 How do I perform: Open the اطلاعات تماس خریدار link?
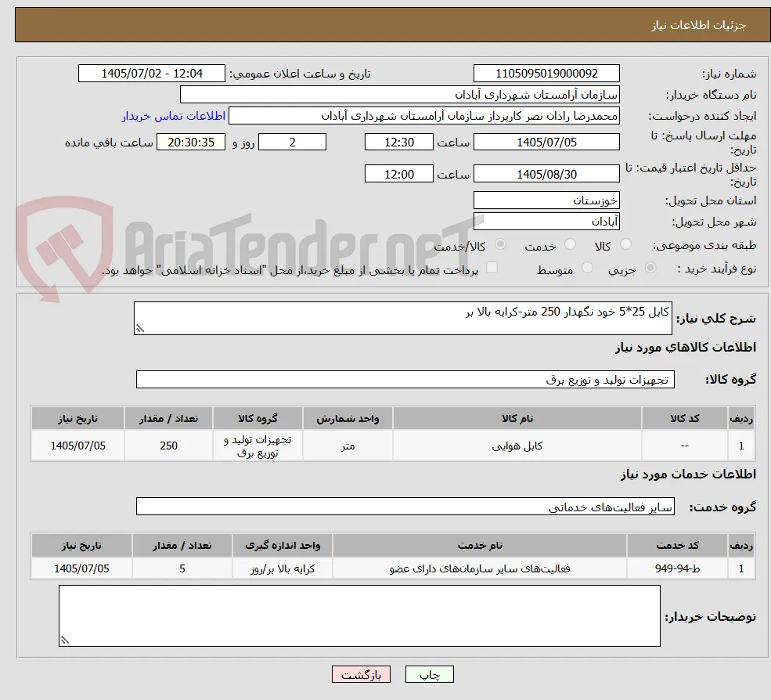coord(174,116)
